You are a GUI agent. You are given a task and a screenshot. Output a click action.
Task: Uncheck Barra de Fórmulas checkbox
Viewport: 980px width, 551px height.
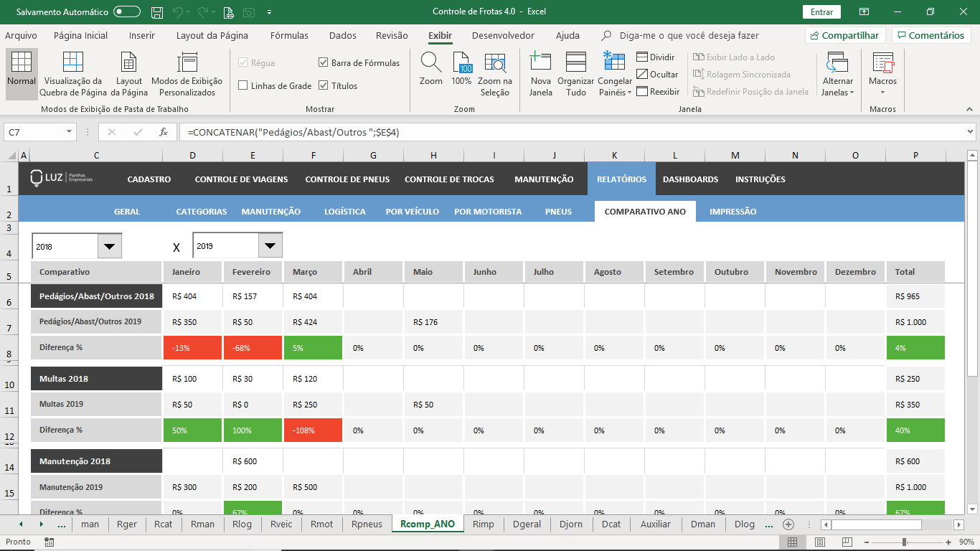tap(324, 62)
